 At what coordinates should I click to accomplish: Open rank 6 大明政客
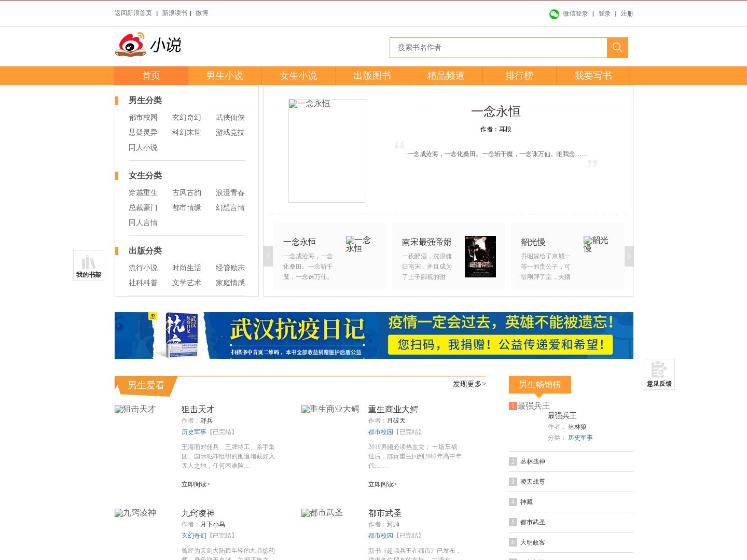click(x=533, y=542)
